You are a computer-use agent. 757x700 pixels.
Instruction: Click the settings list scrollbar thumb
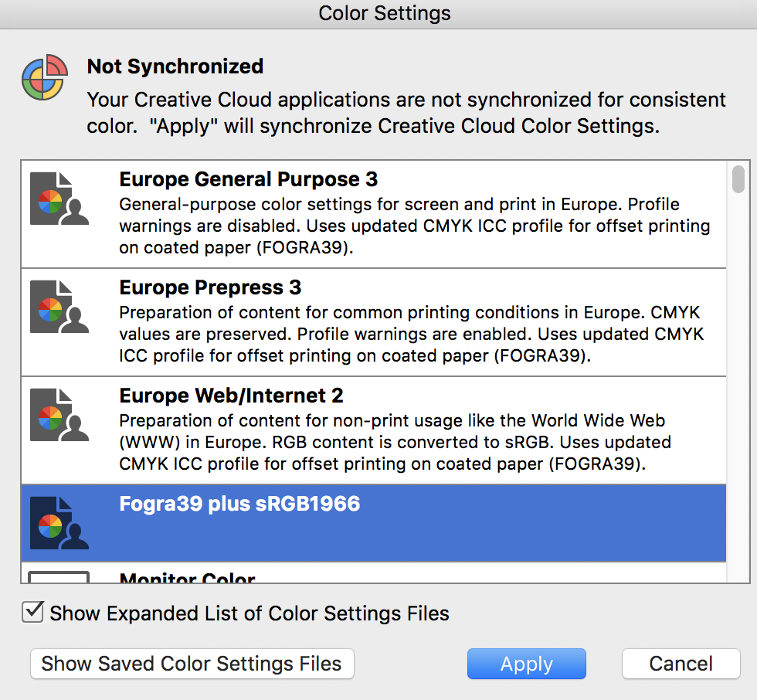tap(738, 179)
